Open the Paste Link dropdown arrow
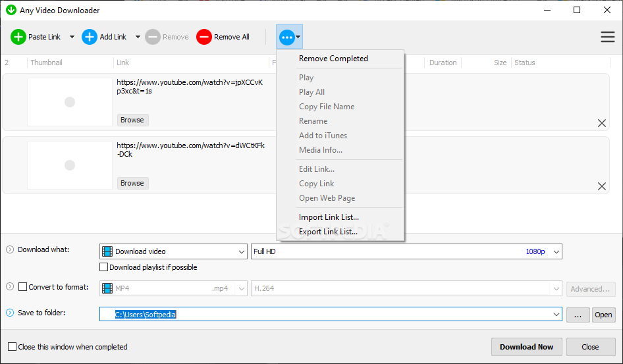This screenshot has height=364, width=623. [72, 37]
